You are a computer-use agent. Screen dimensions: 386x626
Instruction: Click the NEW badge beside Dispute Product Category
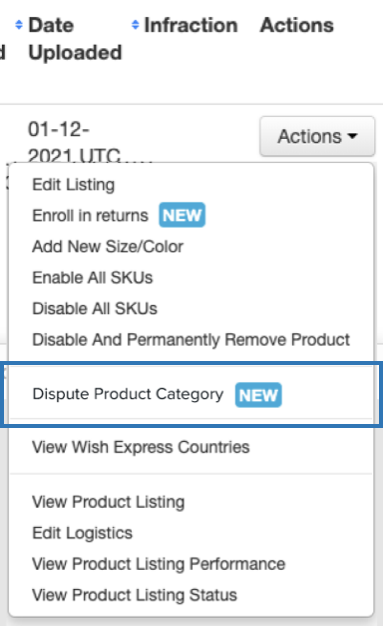coord(258,395)
